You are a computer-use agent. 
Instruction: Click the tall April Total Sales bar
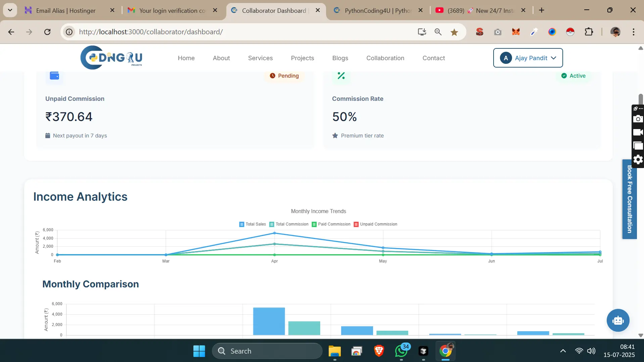[x=269, y=321]
